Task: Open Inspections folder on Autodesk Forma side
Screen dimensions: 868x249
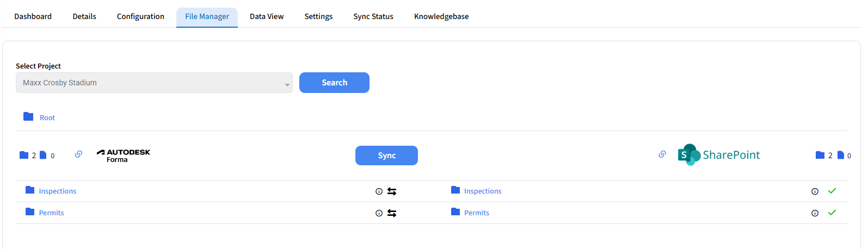Action: coord(57,191)
